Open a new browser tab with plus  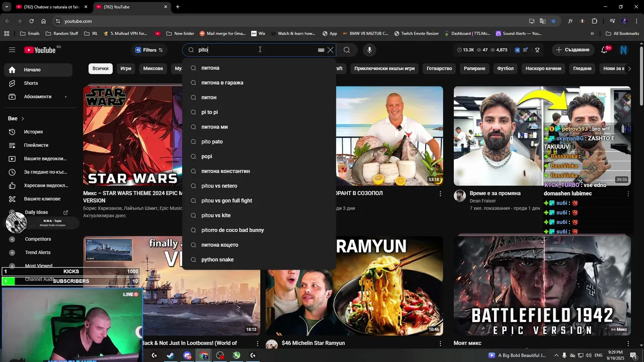point(178,7)
